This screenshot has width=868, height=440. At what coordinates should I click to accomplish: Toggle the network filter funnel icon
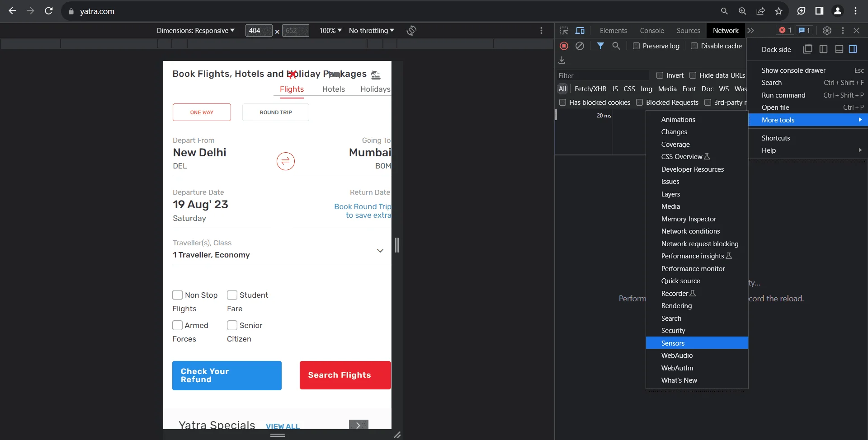[600, 46]
